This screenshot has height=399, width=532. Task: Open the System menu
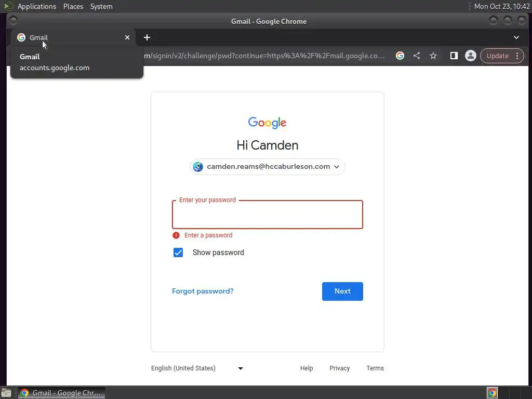(101, 6)
